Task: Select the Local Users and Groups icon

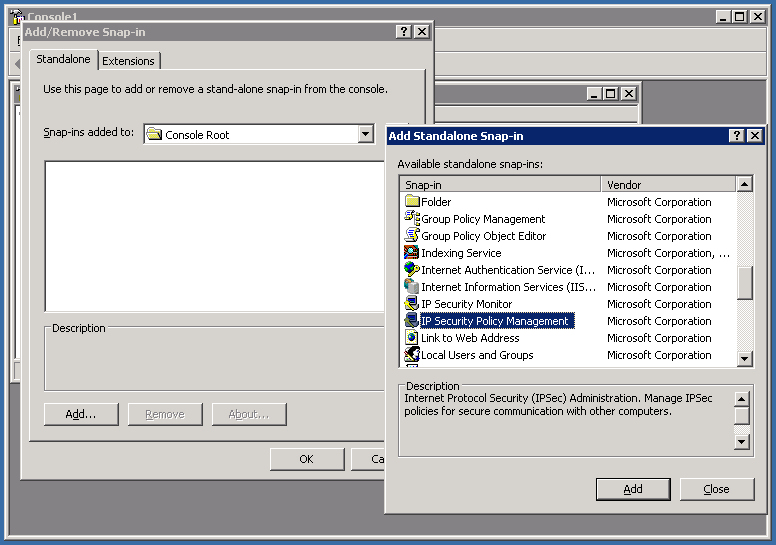Action: (x=411, y=355)
